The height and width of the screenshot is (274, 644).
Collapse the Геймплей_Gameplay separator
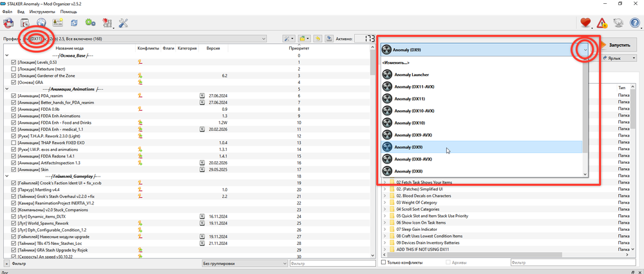[x=7, y=176]
